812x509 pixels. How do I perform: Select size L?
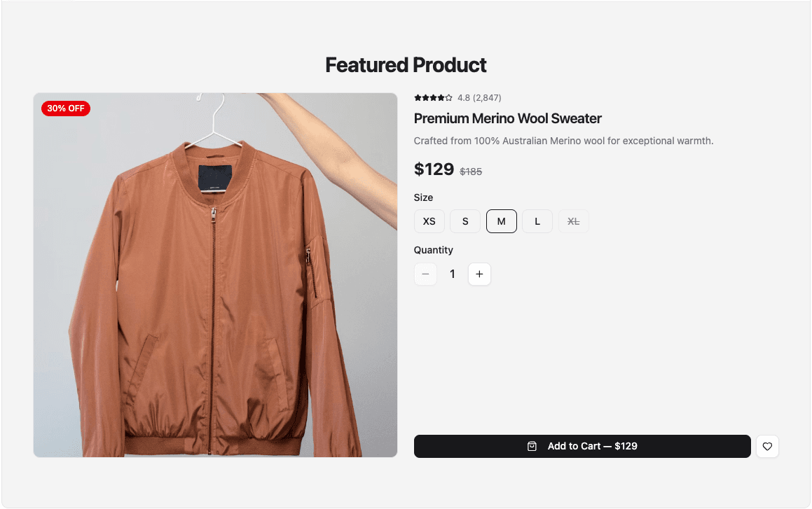[x=537, y=221]
